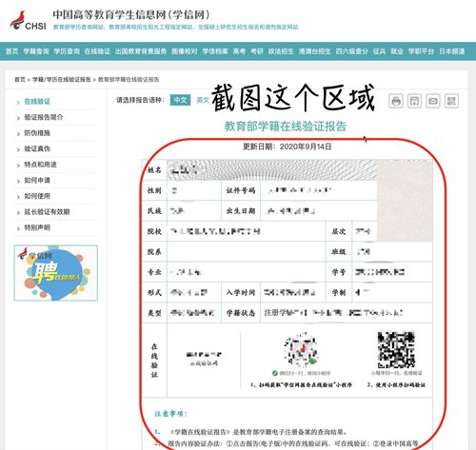
Task: Click the 更新日期：2020年9月14日 text
Action: point(287,147)
